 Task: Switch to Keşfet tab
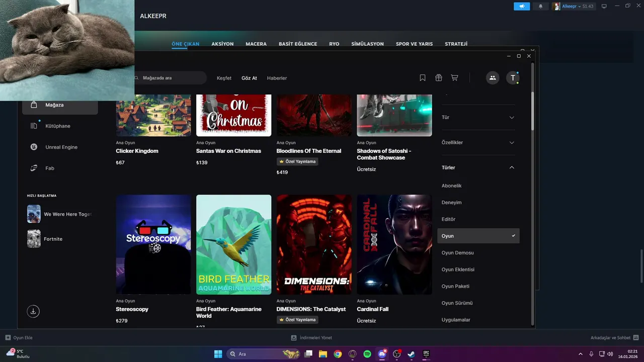(x=224, y=78)
